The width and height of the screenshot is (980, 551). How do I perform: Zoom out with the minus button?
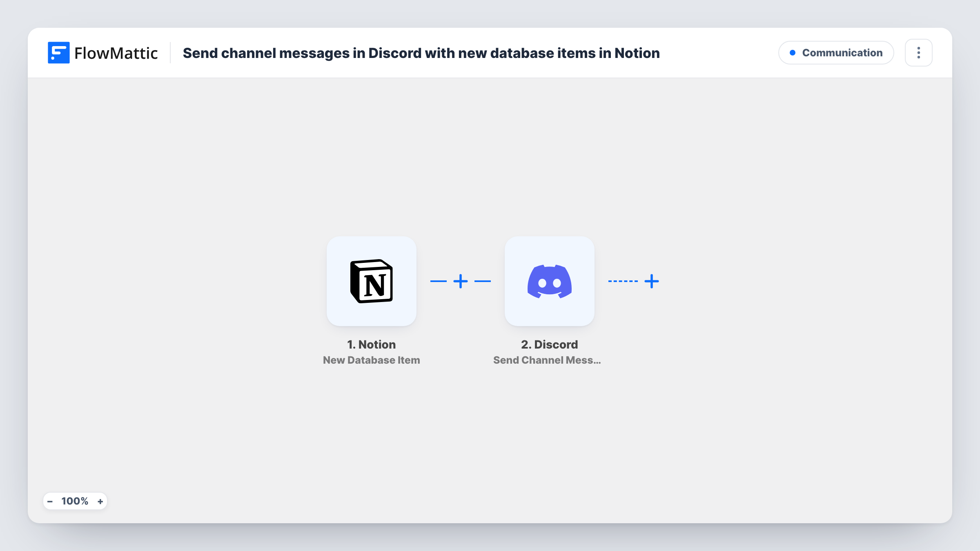50,501
